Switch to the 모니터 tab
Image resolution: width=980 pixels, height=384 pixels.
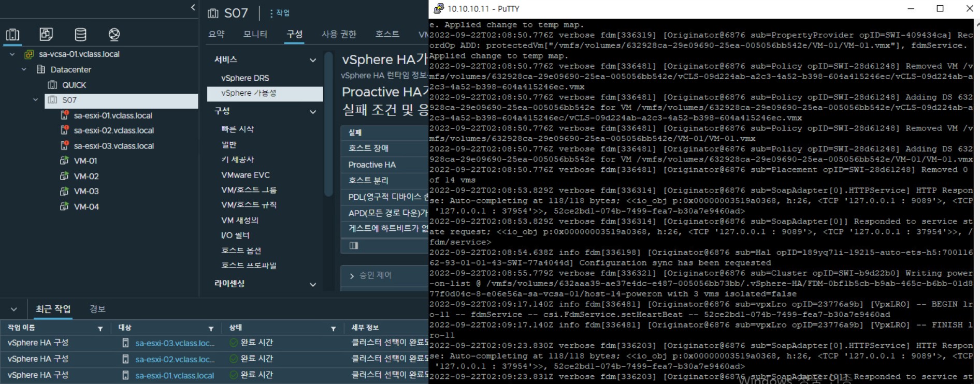[255, 34]
